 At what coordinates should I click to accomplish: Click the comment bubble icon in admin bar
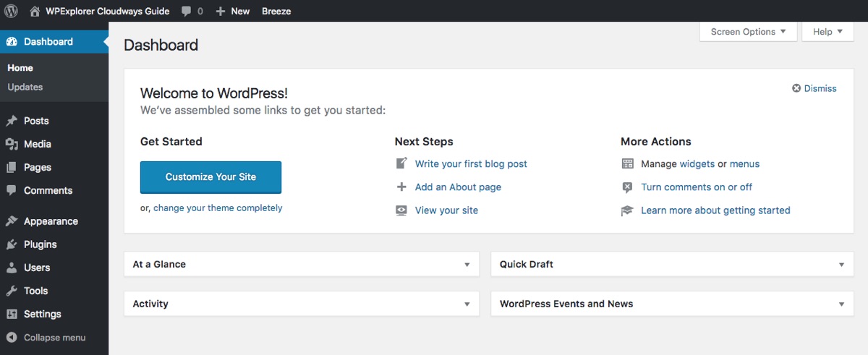pyautogui.click(x=187, y=12)
